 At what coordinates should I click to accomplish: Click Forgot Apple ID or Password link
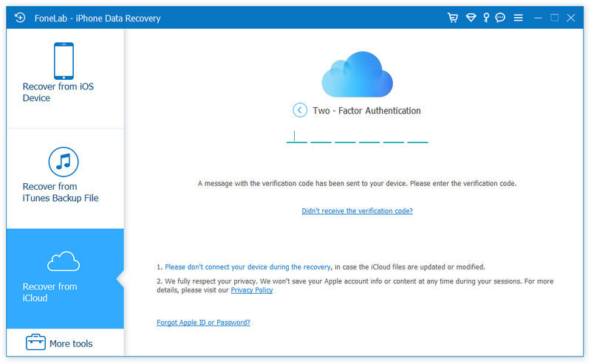click(x=203, y=323)
